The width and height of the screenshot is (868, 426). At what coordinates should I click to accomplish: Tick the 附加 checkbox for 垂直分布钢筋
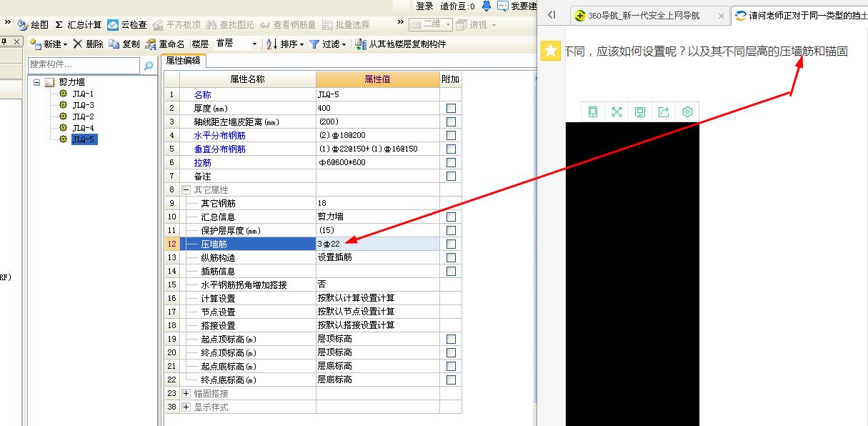pyautogui.click(x=451, y=149)
